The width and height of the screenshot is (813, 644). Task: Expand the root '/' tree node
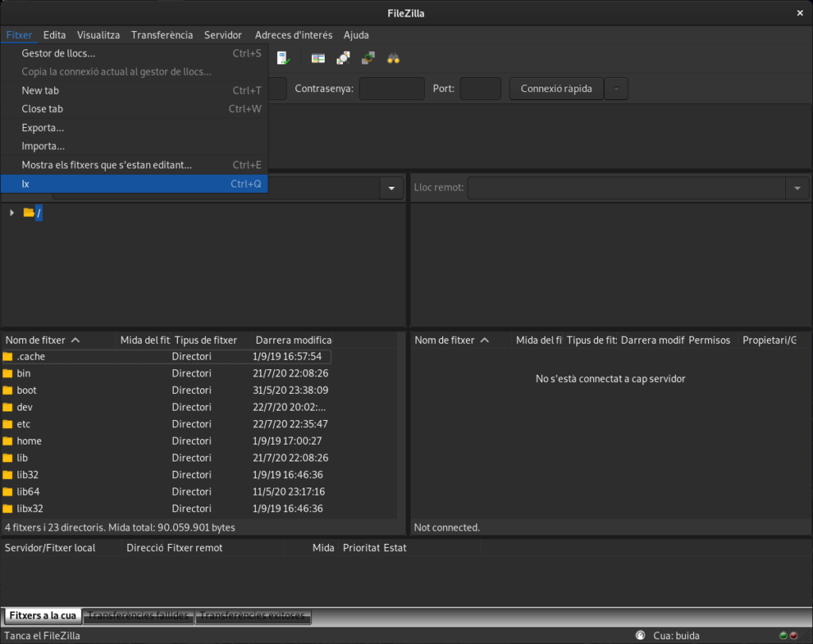tap(11, 213)
